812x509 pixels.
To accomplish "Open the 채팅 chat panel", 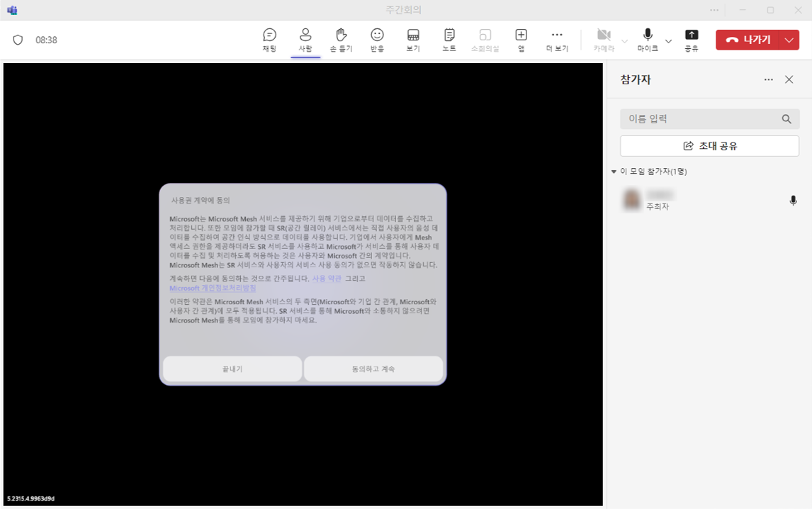I will (269, 40).
